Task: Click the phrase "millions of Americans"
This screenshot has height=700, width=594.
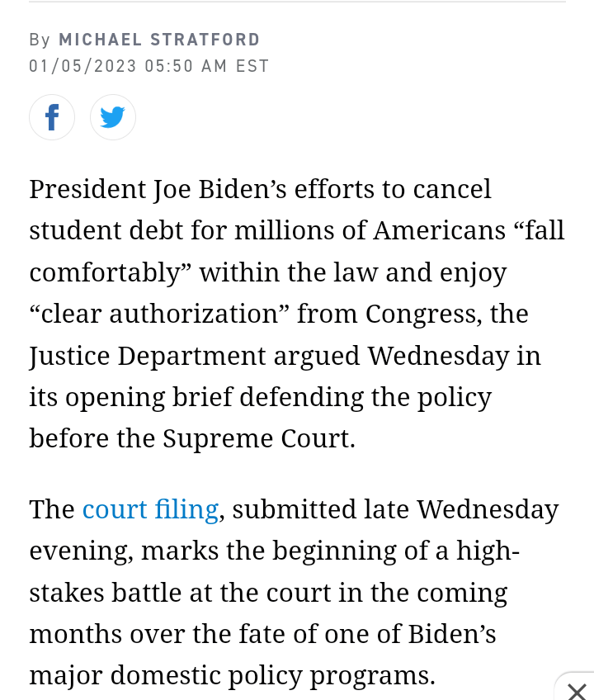Action: click(x=370, y=230)
